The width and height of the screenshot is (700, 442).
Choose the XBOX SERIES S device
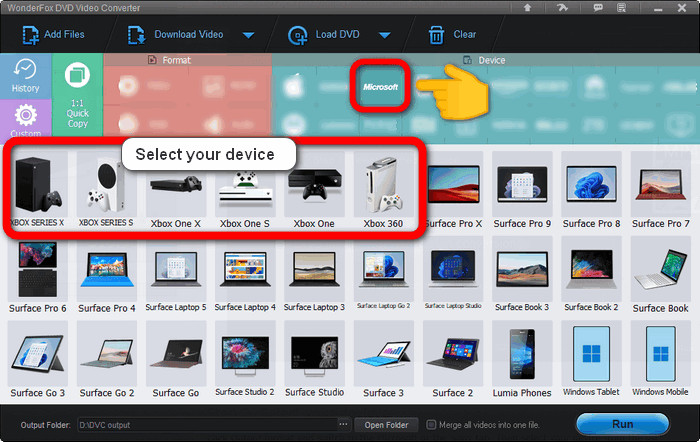[x=106, y=190]
